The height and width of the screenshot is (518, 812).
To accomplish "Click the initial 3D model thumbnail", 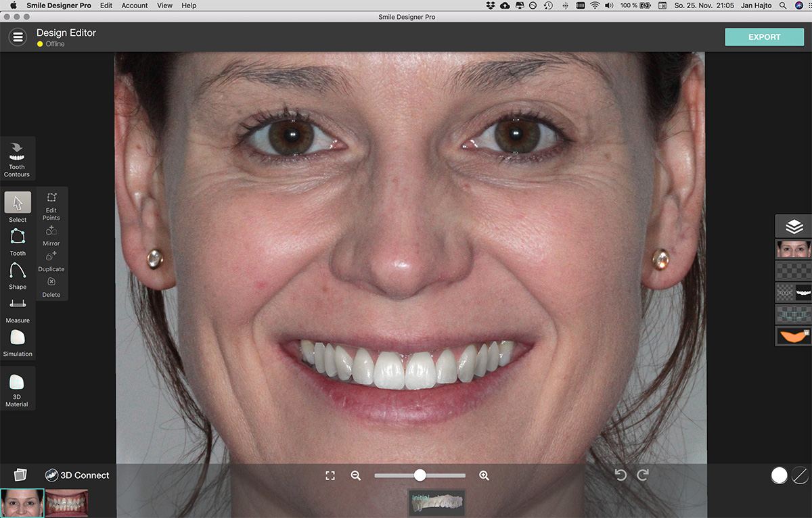I will [436, 503].
